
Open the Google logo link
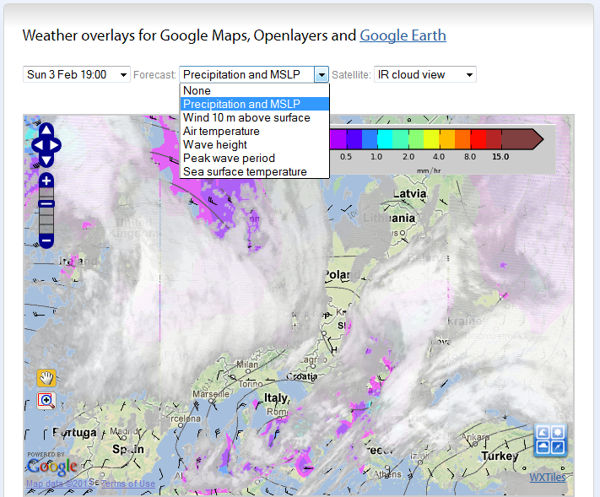tap(52, 466)
